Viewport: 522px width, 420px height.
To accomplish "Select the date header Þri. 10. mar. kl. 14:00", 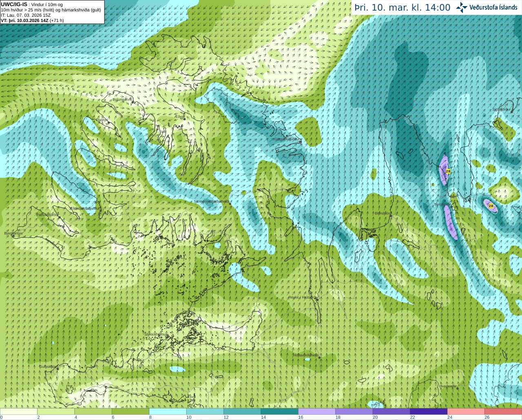I will point(402,7).
